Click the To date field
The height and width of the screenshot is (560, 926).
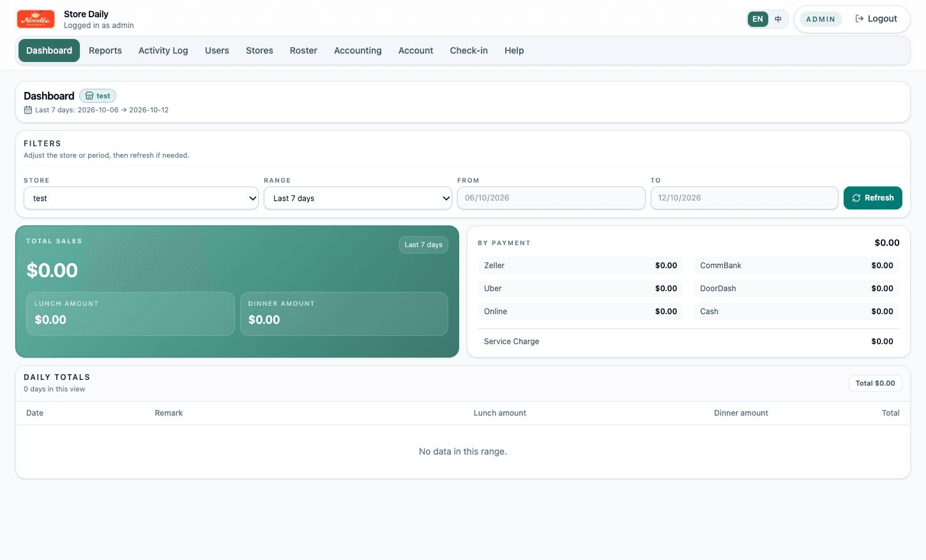coord(744,198)
